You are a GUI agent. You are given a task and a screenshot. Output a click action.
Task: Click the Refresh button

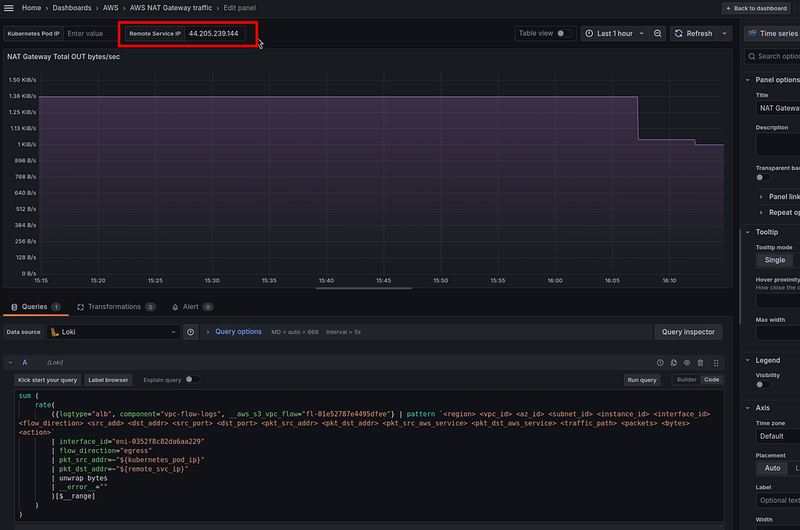(694, 33)
